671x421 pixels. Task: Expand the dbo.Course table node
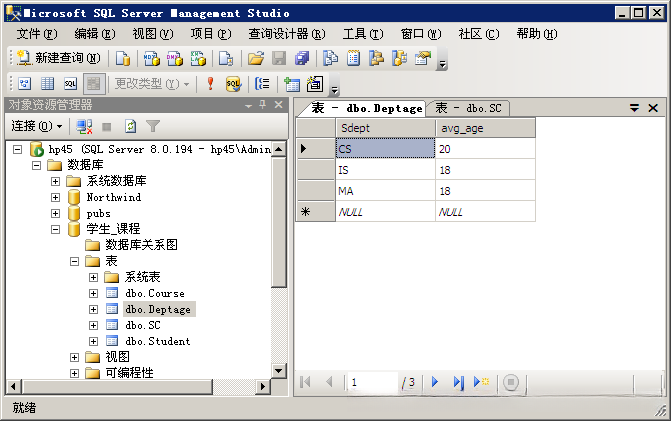94,294
